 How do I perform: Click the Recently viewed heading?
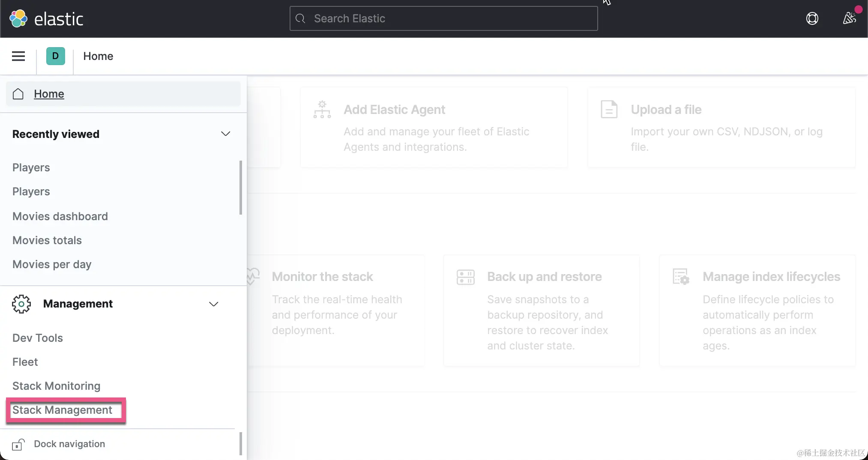[x=56, y=134]
